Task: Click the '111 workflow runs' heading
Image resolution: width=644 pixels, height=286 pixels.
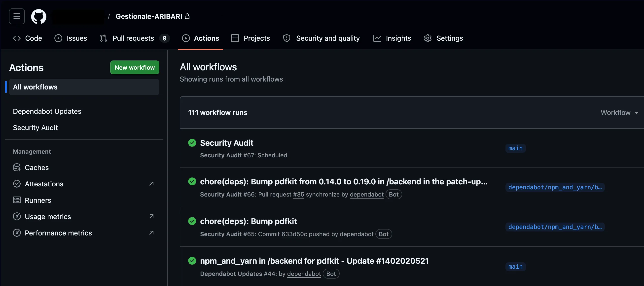Action: point(217,113)
